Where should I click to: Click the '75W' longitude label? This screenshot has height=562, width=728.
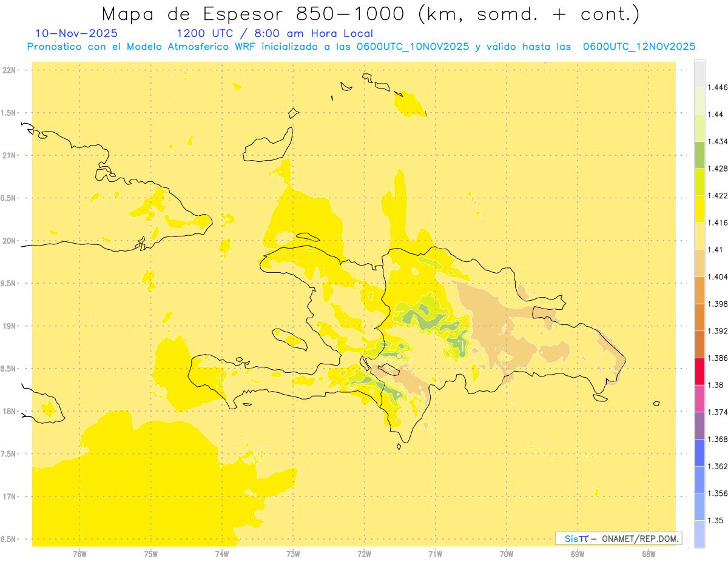[x=151, y=554]
